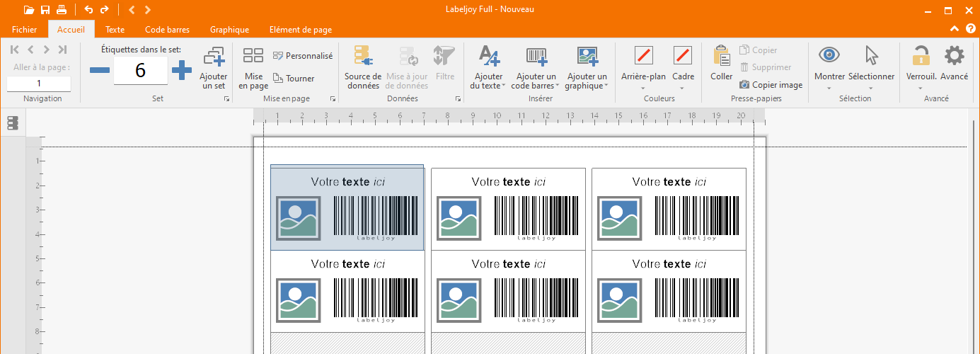The width and height of the screenshot is (980, 354).
Task: Open the left side panel database icon
Action: tap(12, 123)
